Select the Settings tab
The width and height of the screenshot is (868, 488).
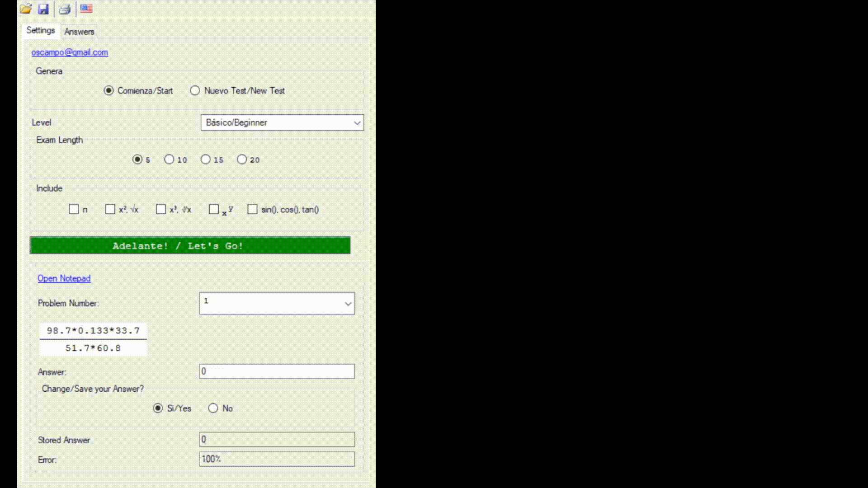[41, 30]
